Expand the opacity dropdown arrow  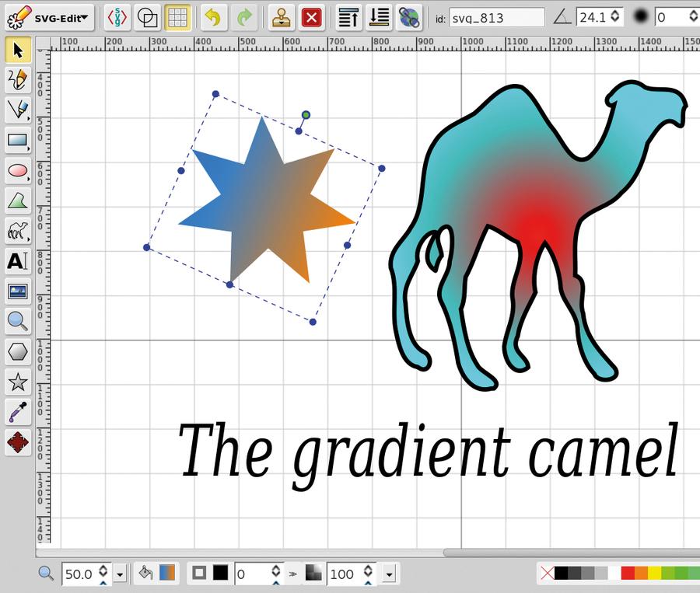(389, 574)
